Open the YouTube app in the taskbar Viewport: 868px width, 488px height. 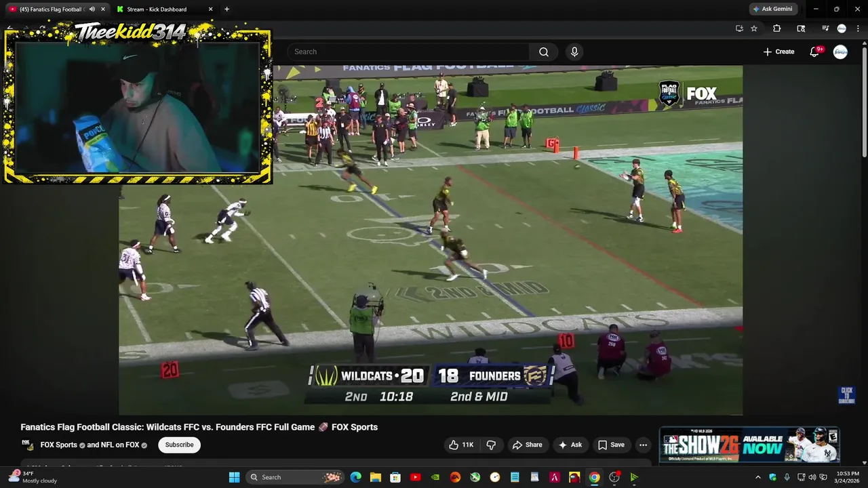[x=416, y=477]
